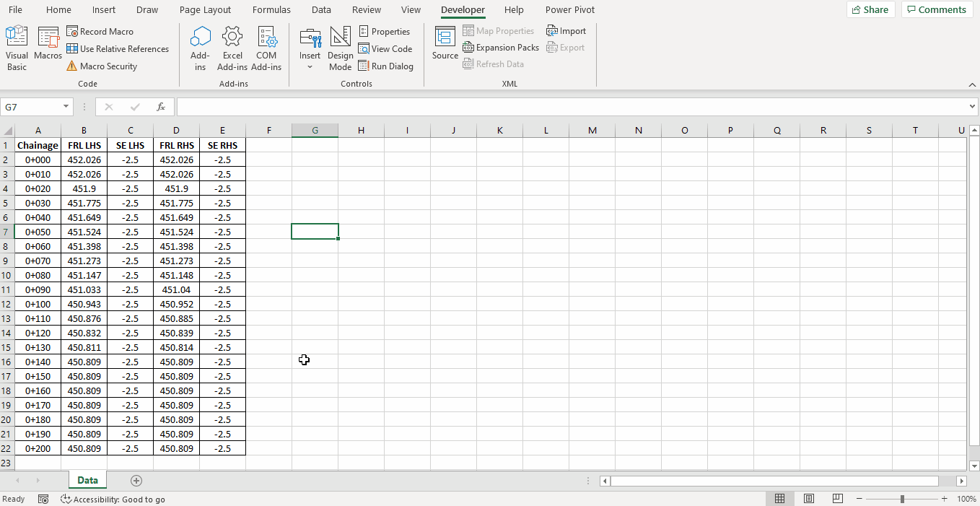Open Excel Add-ins manager
The height and width of the screenshot is (506, 980).
pyautogui.click(x=232, y=48)
